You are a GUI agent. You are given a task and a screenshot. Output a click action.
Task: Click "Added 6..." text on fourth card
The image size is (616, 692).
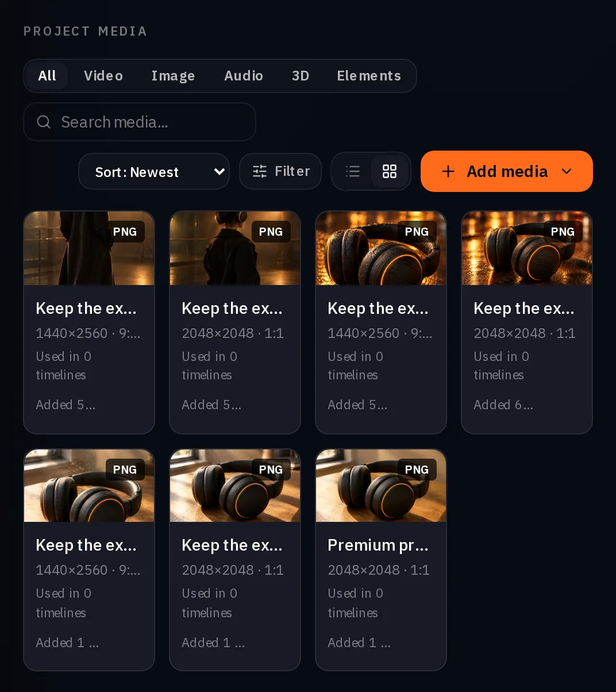pyautogui.click(x=503, y=405)
